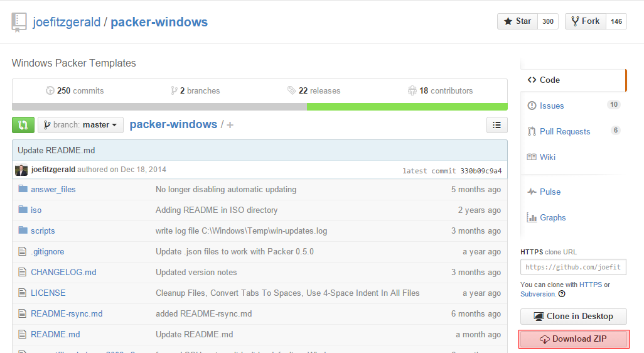Open the stargazers count 300
The height and width of the screenshot is (353, 644).
548,21
